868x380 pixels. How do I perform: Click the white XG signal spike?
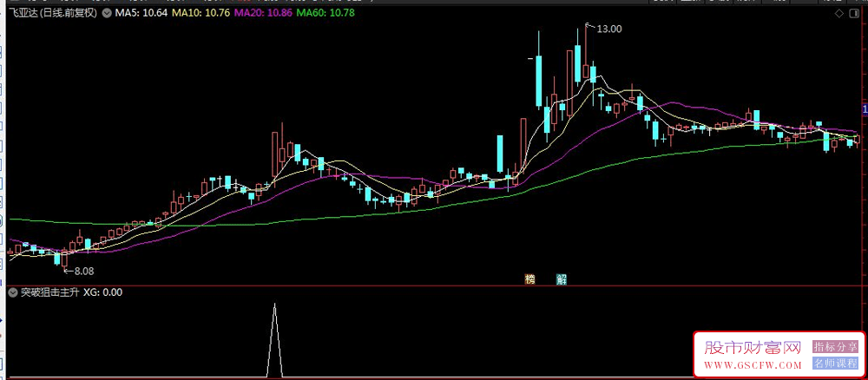coord(274,340)
